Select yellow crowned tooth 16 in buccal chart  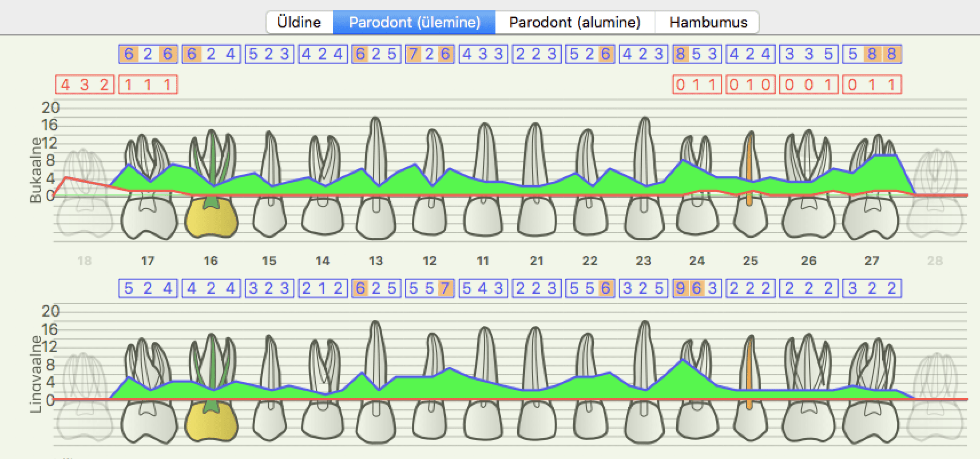[x=211, y=217]
